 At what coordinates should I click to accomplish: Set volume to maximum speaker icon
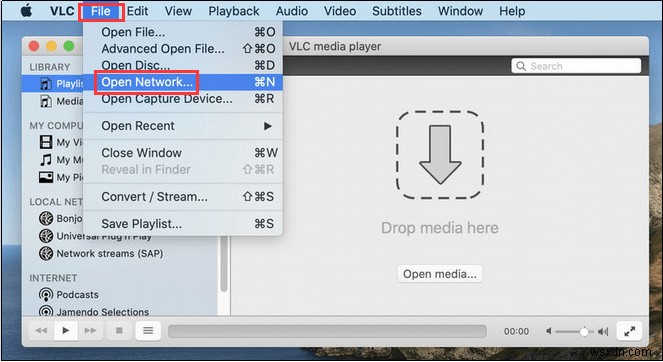tap(603, 332)
